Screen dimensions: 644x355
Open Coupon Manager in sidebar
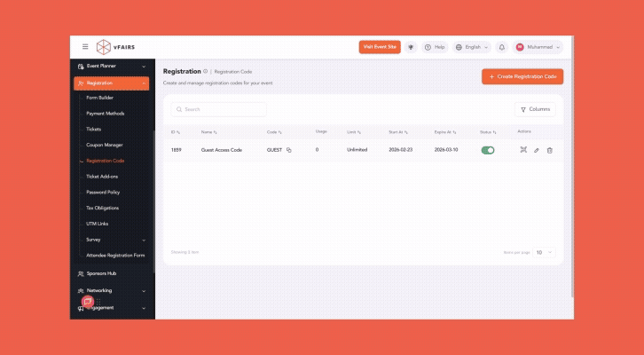(x=105, y=145)
